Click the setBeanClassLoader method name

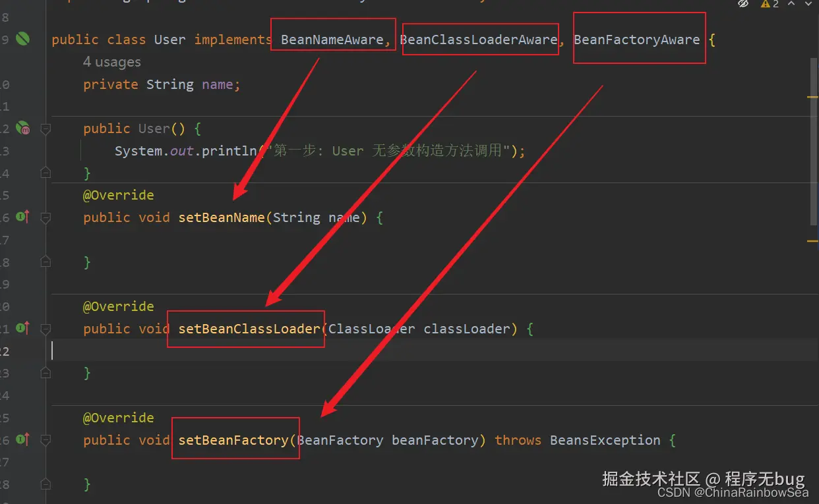point(249,329)
